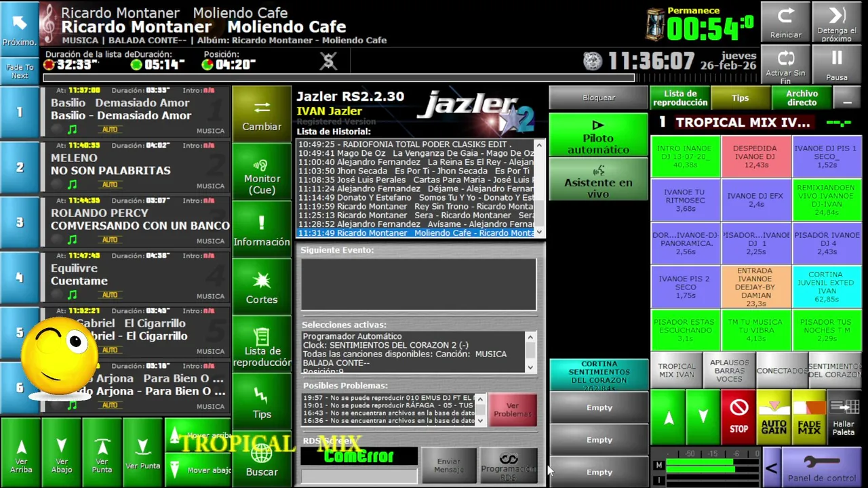Click the first Empty slot below CORTINA SENTIMIENTOS

click(x=598, y=407)
